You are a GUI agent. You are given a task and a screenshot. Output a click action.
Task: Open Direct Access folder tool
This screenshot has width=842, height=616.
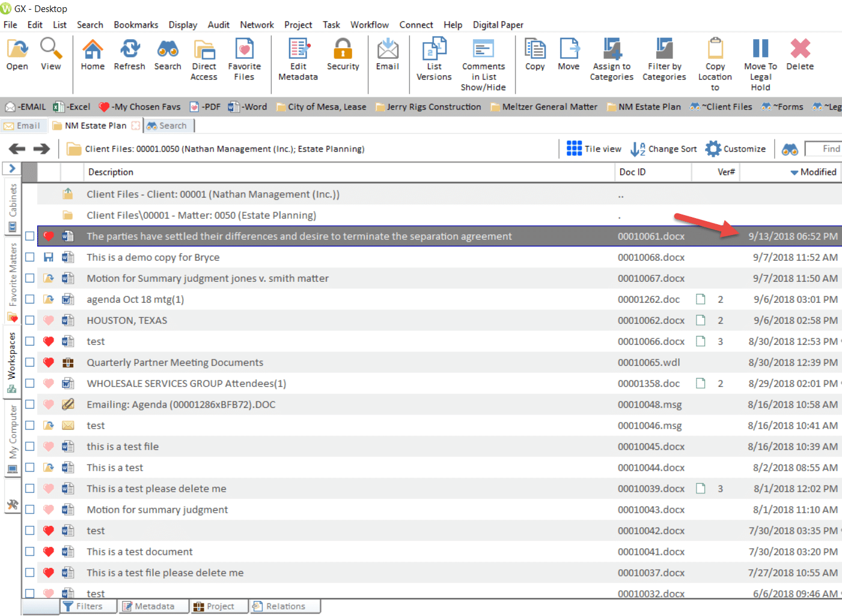[204, 59]
